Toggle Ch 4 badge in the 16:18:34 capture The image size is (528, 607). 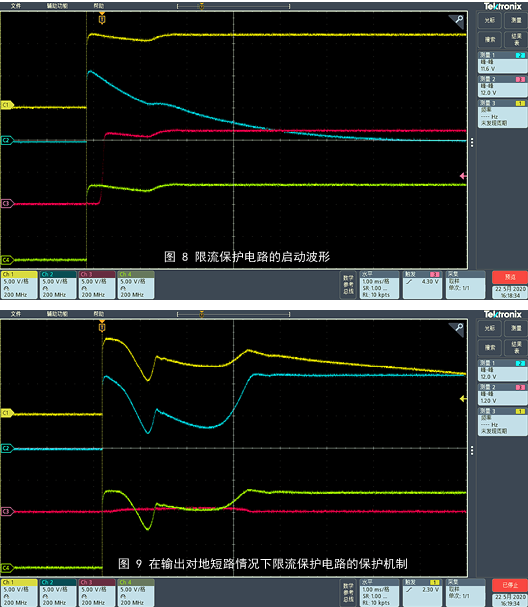point(136,285)
